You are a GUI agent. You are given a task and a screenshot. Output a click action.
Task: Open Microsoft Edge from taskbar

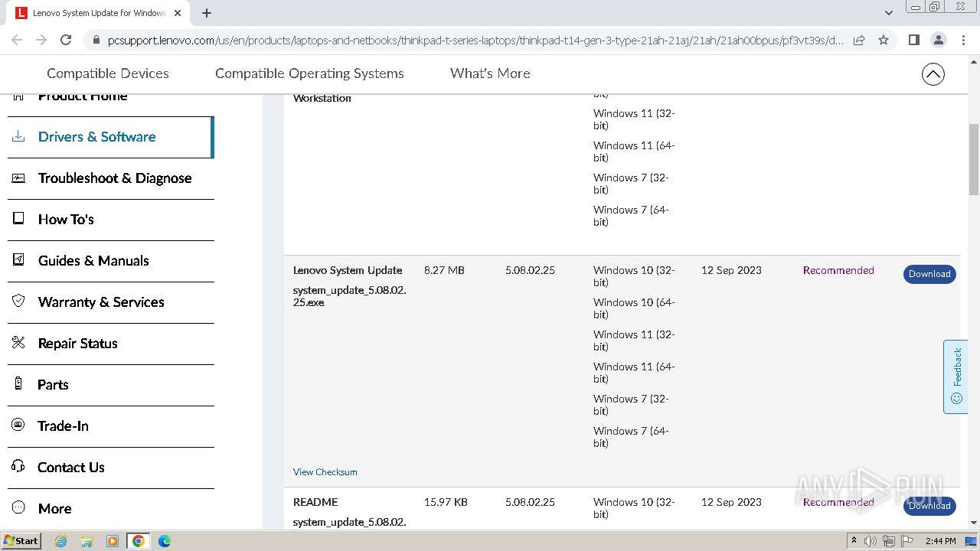tap(165, 541)
